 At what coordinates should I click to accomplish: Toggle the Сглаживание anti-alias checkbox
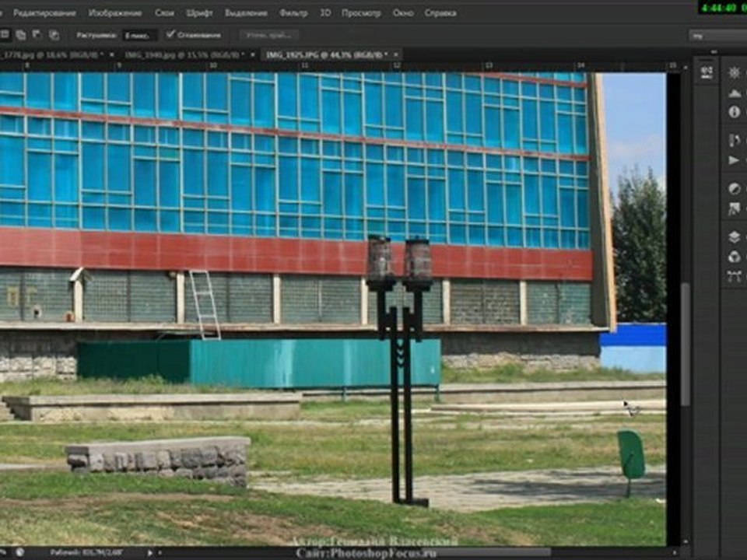click(x=170, y=34)
